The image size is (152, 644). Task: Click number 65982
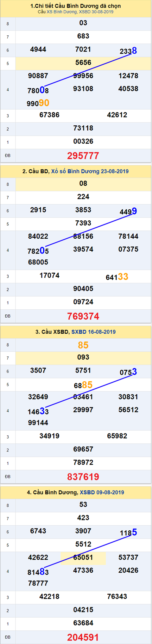[x=117, y=436]
